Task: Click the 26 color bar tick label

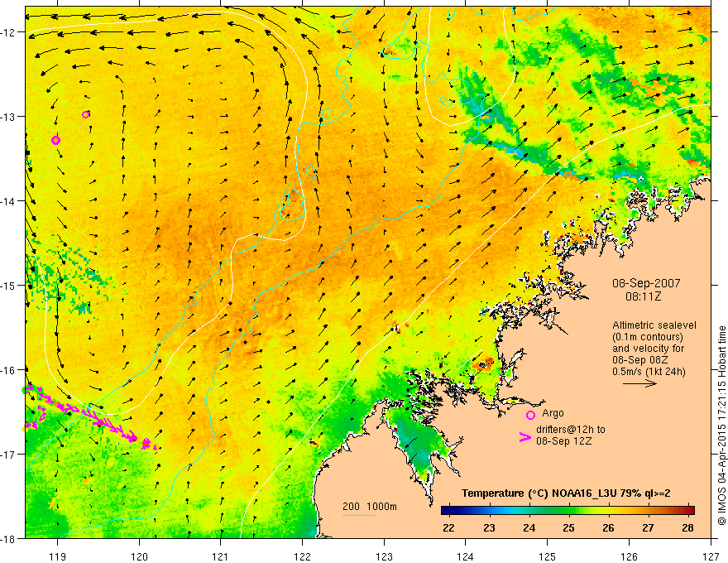Action: [x=608, y=527]
